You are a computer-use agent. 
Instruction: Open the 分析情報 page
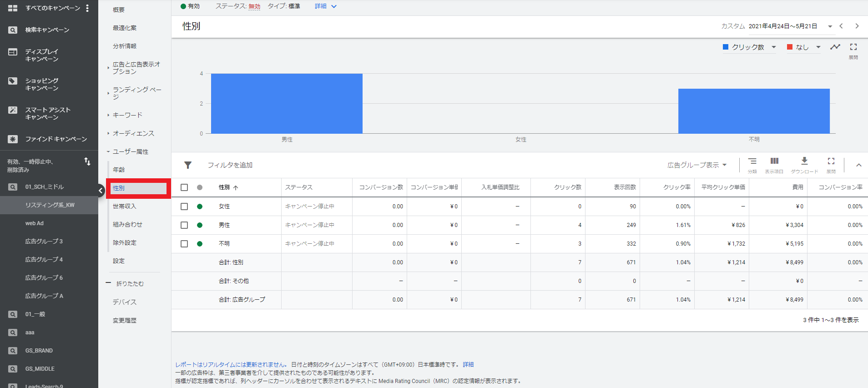[125, 46]
